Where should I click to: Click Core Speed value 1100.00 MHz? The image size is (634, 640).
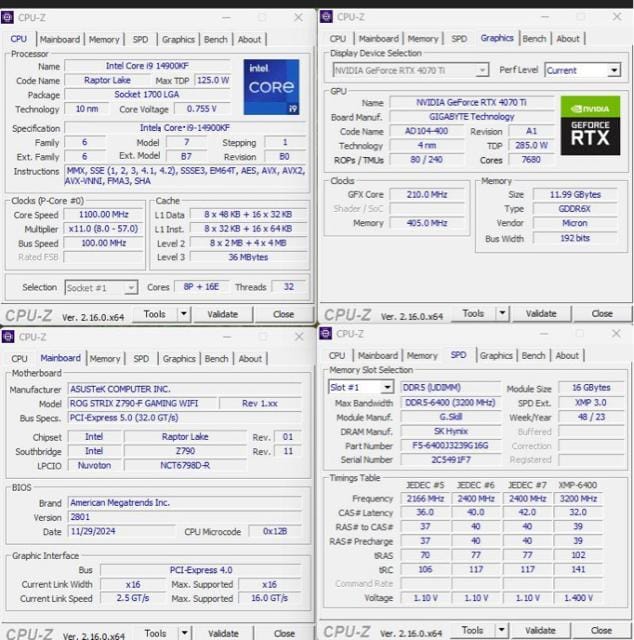click(104, 214)
